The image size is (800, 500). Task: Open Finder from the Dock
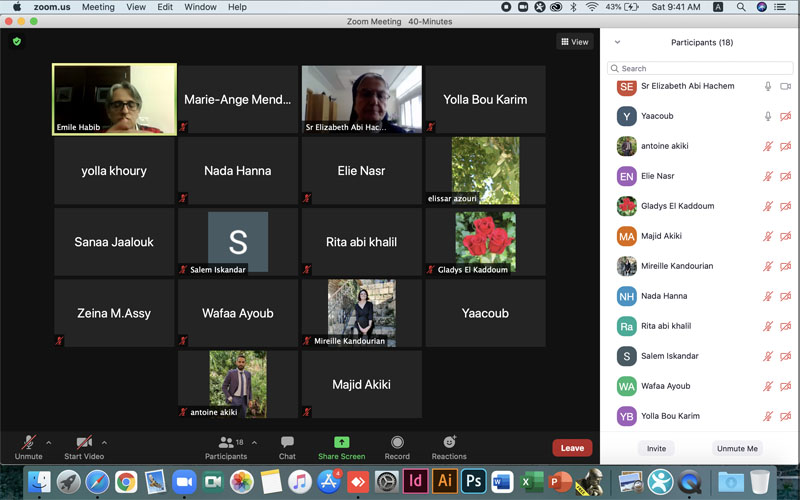point(39,482)
